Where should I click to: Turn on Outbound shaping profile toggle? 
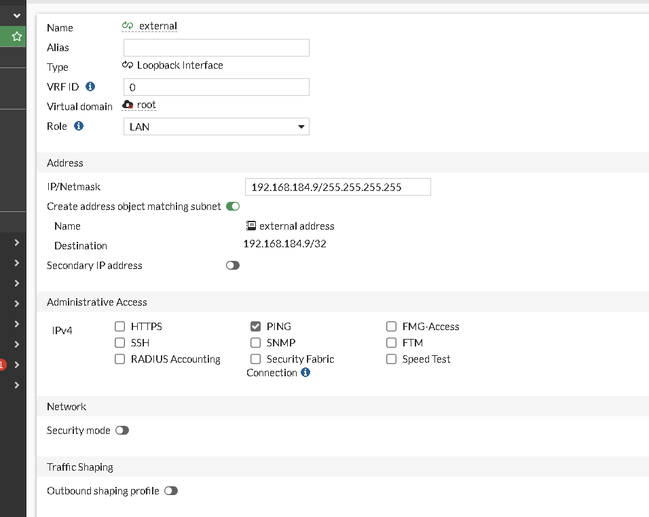click(x=171, y=491)
